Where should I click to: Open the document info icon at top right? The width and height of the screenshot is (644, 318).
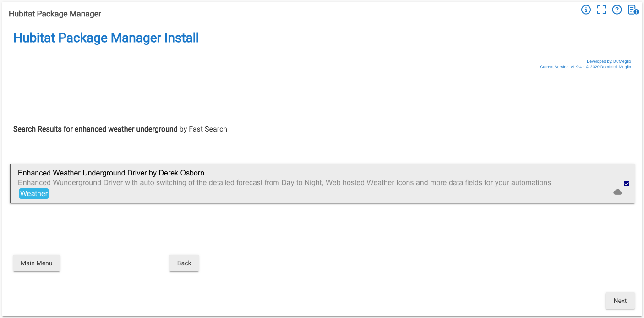(633, 10)
